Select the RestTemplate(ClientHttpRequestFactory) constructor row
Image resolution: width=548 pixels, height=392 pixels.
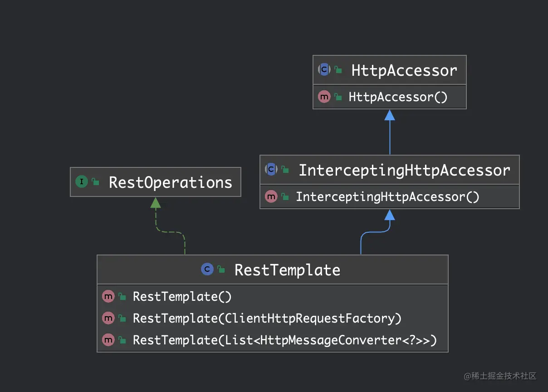click(267, 318)
